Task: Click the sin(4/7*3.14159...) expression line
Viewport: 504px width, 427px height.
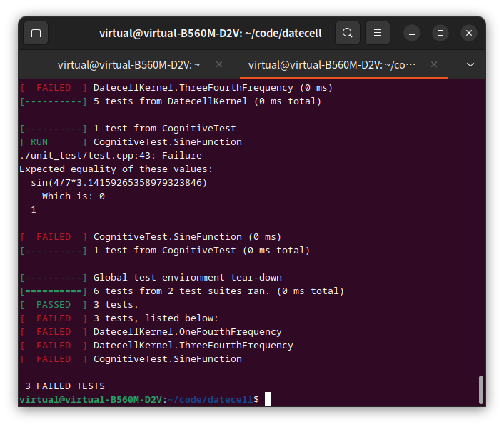Action: coord(119,183)
